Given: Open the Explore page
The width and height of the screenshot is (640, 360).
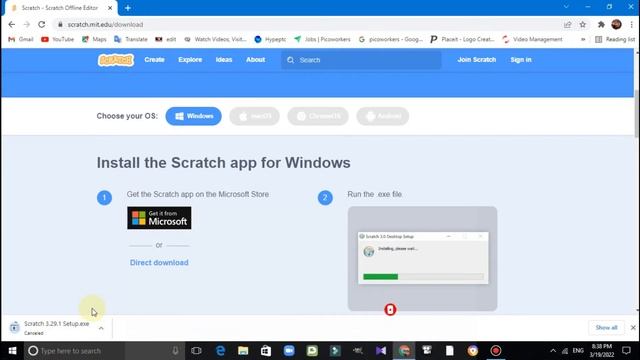Looking at the screenshot, I should (190, 60).
